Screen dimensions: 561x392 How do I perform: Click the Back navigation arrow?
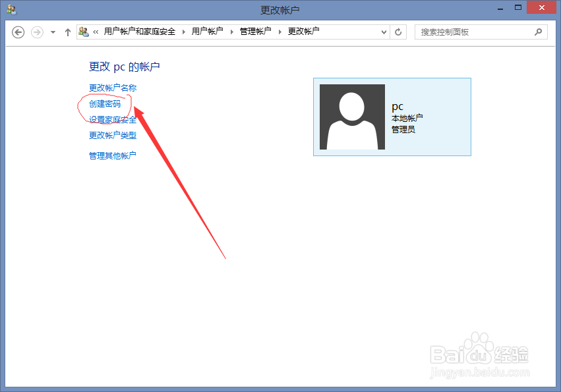[18, 32]
